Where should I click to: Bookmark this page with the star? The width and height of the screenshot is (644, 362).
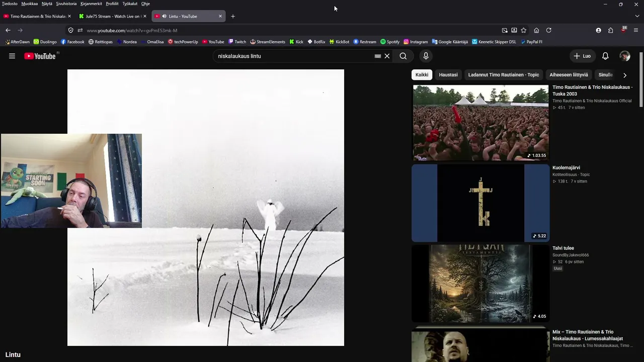pos(524,30)
